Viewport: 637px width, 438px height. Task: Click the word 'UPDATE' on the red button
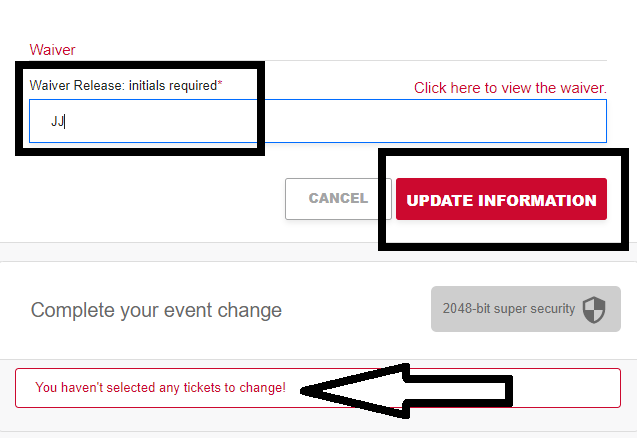[437, 200]
